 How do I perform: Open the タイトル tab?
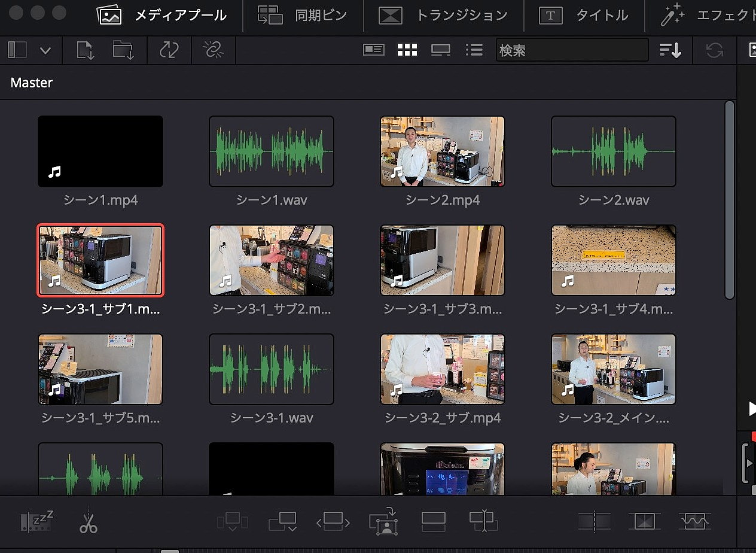584,16
